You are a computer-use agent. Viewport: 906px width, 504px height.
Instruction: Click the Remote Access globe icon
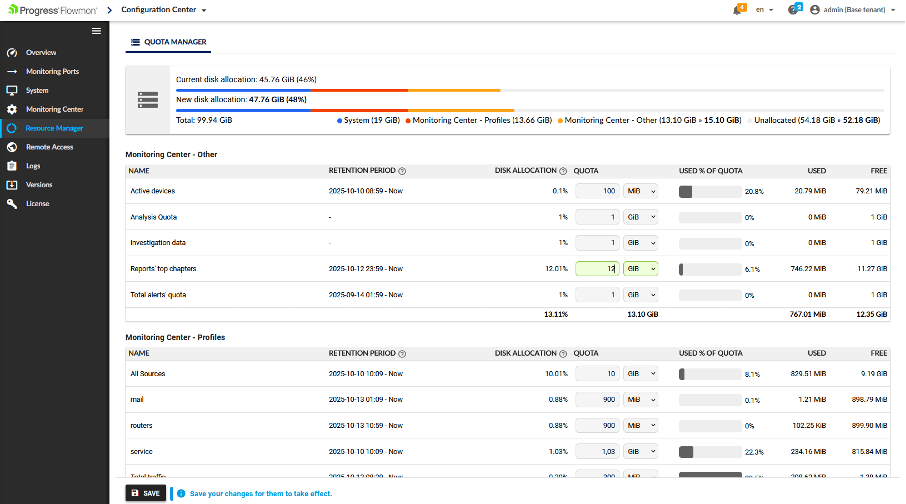tap(12, 147)
